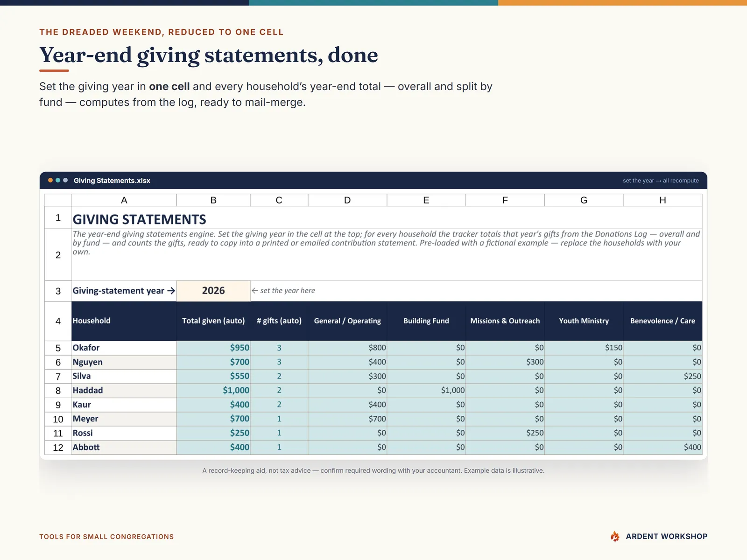Click Okafor's total given $950
Screen dimensions: 747x560
pyautogui.click(x=213, y=348)
